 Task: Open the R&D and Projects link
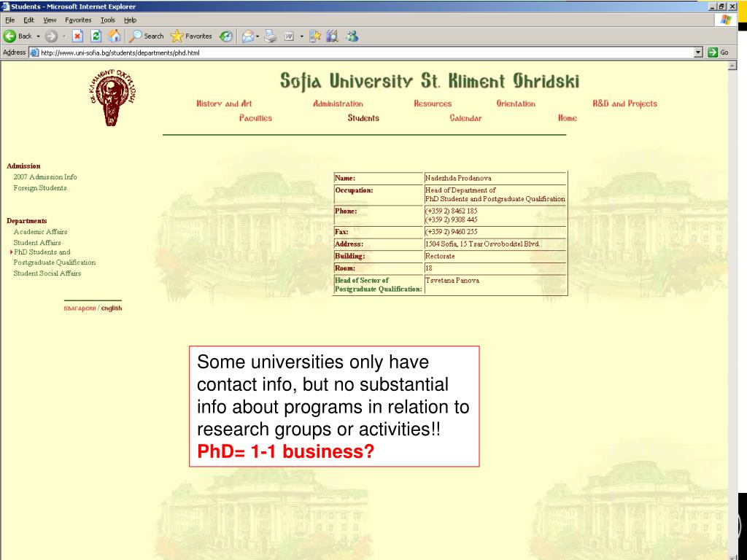coord(624,104)
